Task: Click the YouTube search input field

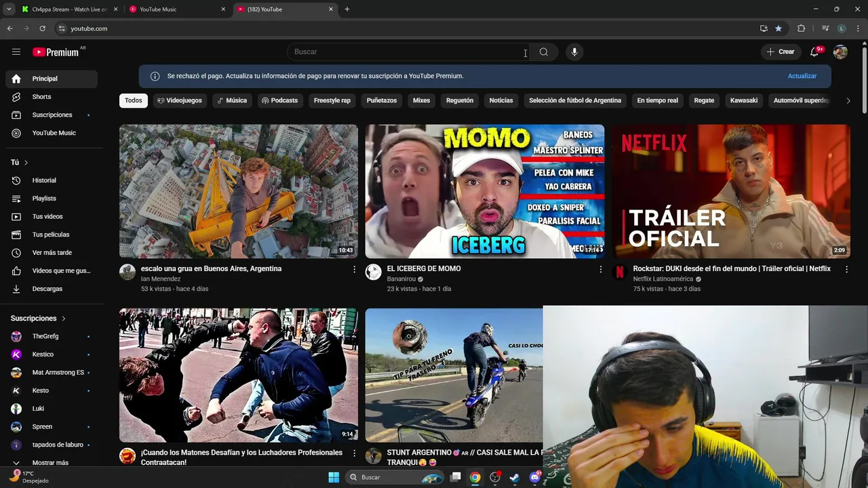Action: point(409,52)
